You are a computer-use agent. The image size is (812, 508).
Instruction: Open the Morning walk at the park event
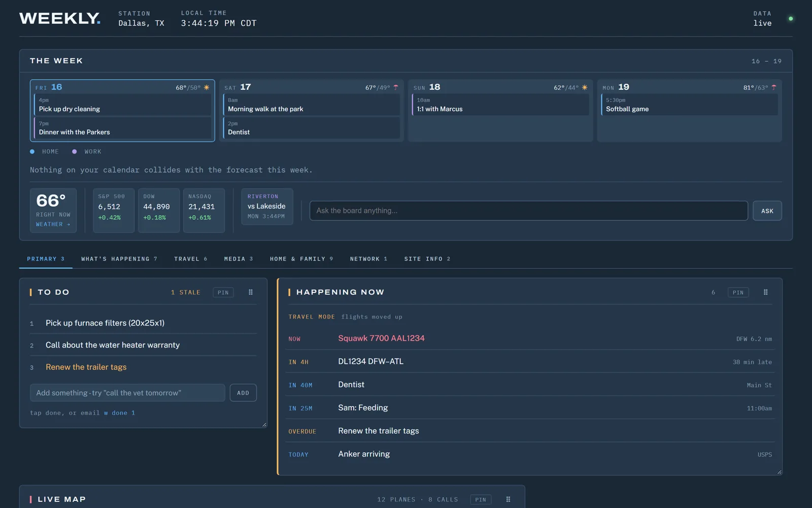[x=312, y=105]
